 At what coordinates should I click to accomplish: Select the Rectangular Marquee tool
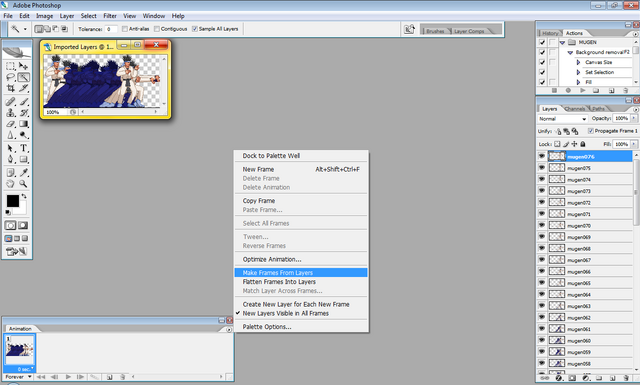(x=11, y=66)
